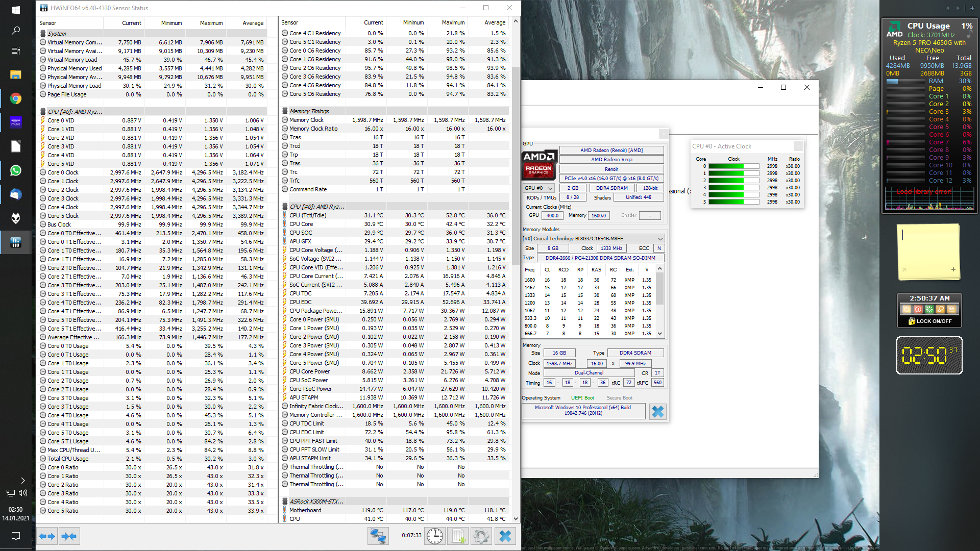Click the AMD Radeon Vega field
980x551 pixels.
(611, 160)
